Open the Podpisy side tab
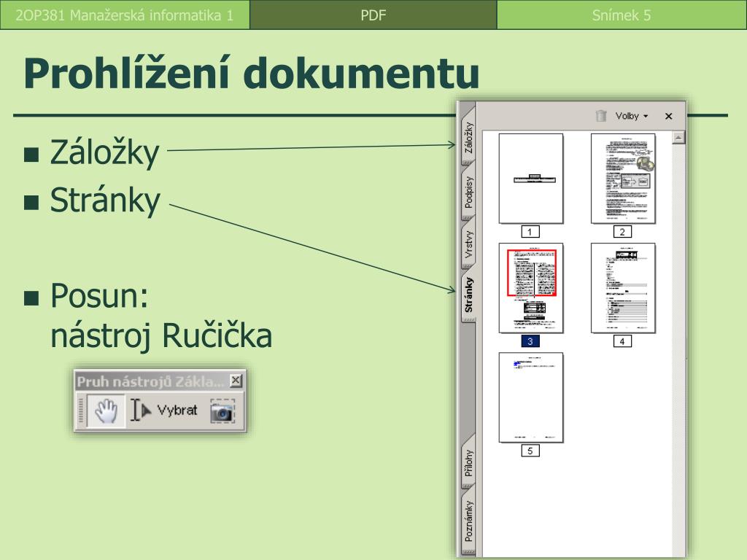Viewport: 747px width, 560px height. (x=469, y=192)
